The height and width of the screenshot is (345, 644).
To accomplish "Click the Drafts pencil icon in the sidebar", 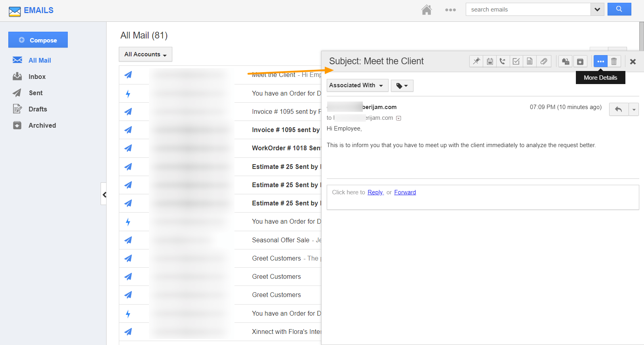I will point(17,109).
